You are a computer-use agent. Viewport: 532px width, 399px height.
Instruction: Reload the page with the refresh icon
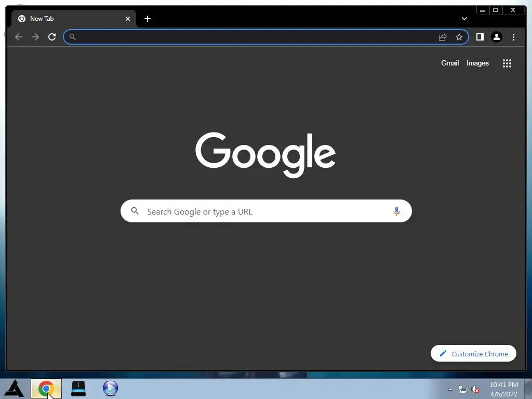(52, 37)
